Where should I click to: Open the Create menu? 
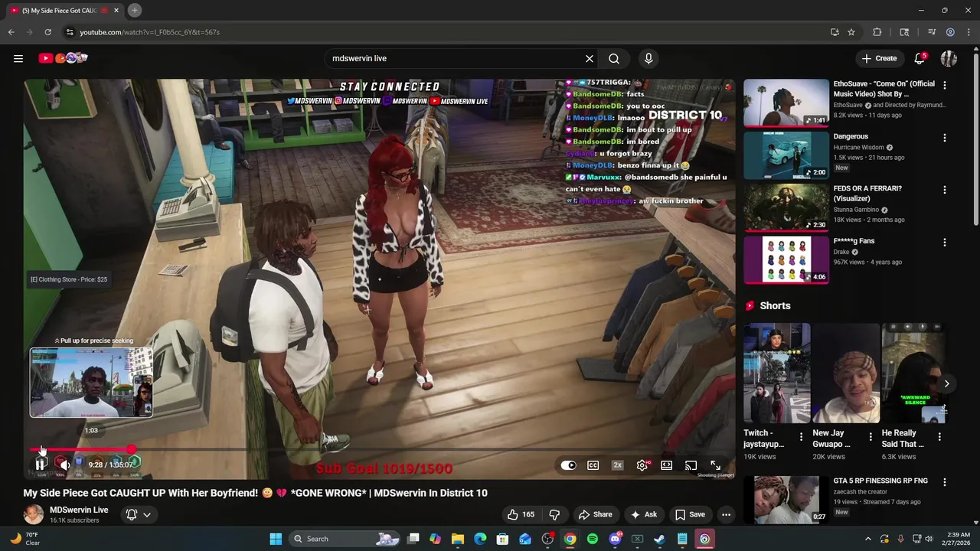(879, 58)
